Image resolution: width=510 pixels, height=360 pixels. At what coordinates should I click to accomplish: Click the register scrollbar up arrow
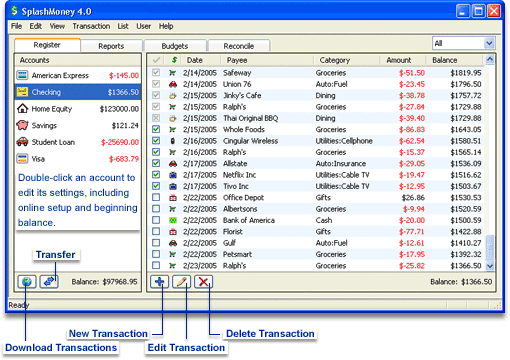[x=489, y=60]
